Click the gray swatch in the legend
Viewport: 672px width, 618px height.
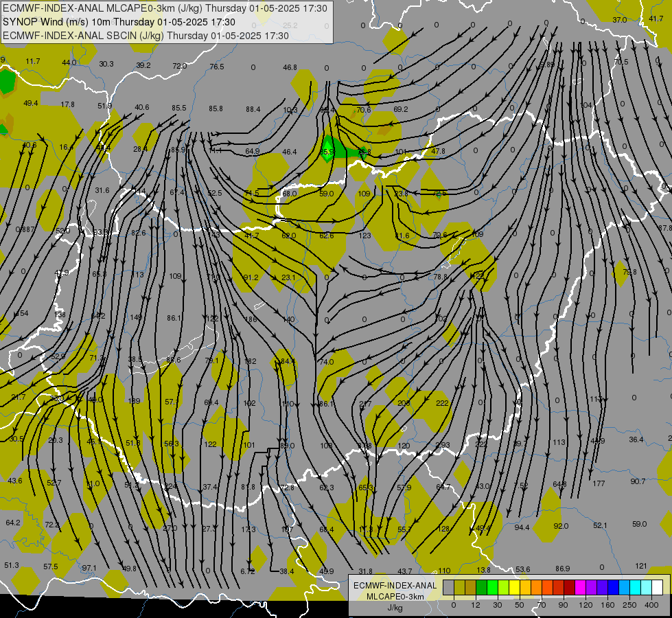pyautogui.click(x=449, y=588)
